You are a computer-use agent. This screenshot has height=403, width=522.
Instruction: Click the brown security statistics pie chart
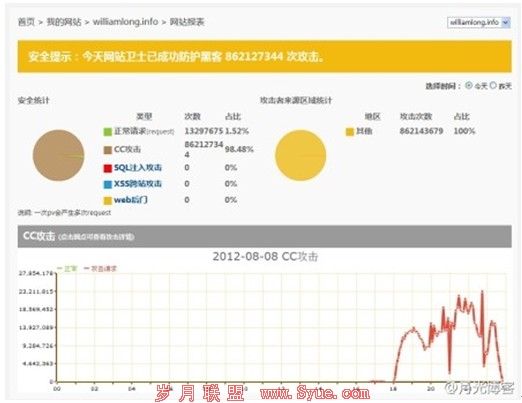(58, 155)
